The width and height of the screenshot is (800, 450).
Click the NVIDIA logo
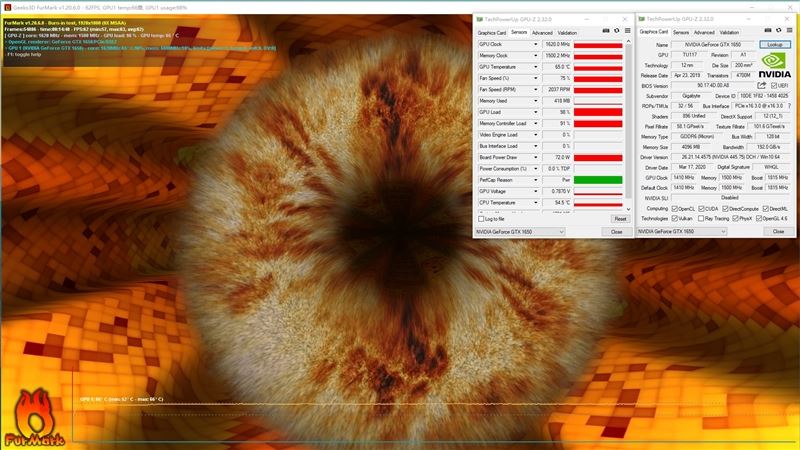tap(774, 66)
